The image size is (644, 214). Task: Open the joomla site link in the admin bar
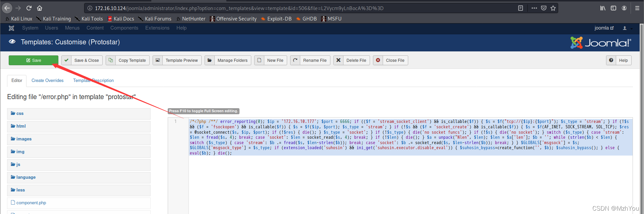604,28
